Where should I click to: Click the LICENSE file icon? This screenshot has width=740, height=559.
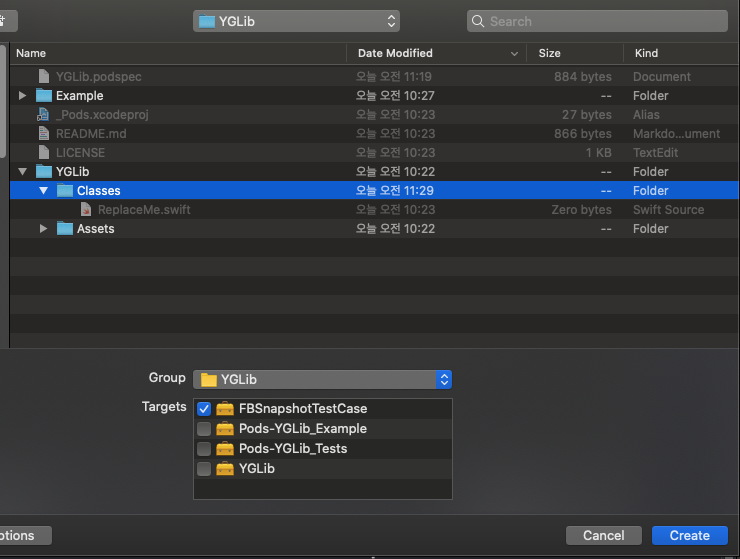click(x=44, y=152)
